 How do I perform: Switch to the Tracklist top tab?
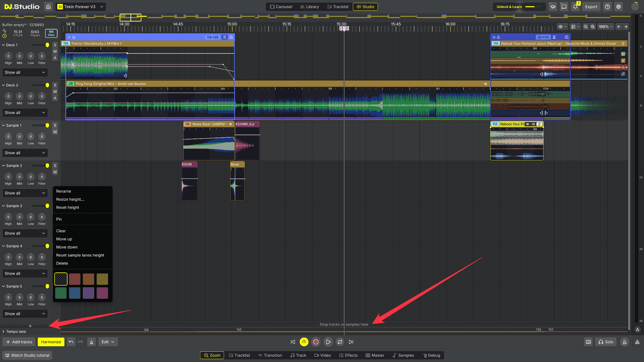click(x=338, y=7)
